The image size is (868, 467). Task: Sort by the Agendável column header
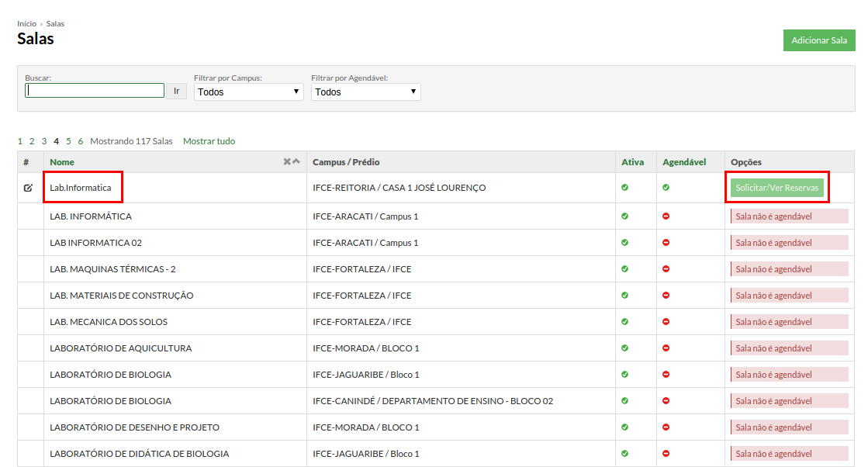[684, 162]
